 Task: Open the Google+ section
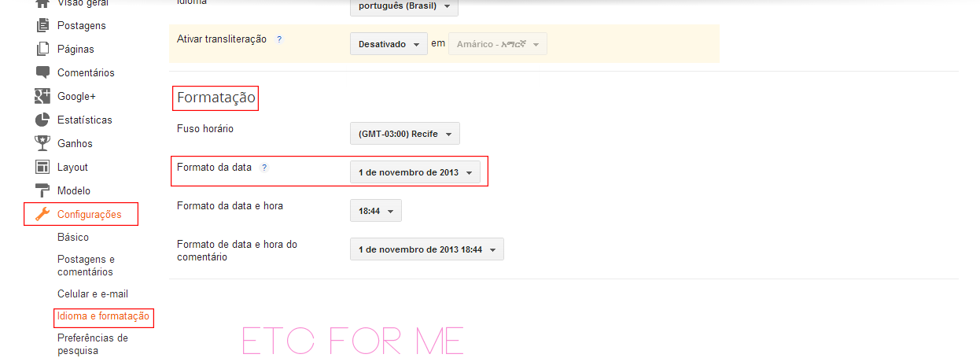(x=76, y=96)
